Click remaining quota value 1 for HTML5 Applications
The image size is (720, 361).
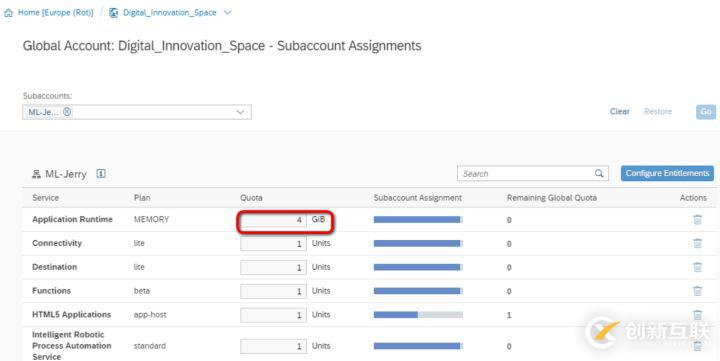[x=509, y=316]
